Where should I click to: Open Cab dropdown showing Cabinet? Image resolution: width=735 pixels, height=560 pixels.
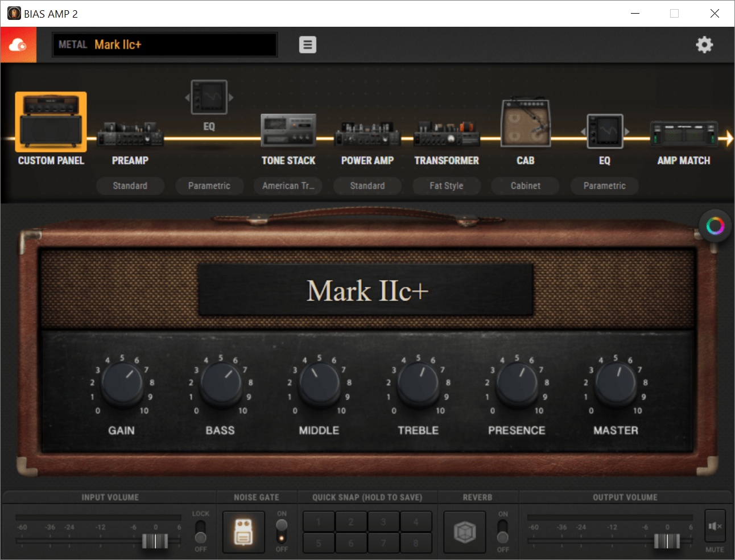pos(526,186)
